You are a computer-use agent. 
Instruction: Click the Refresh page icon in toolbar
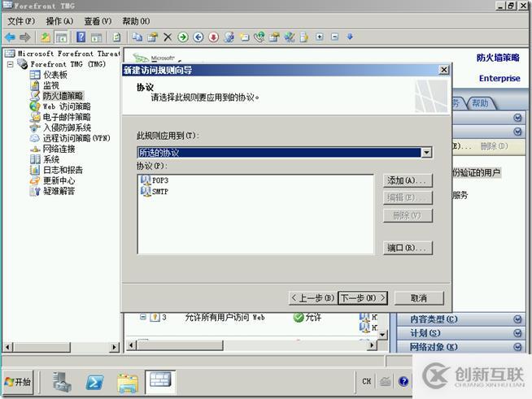(116, 37)
